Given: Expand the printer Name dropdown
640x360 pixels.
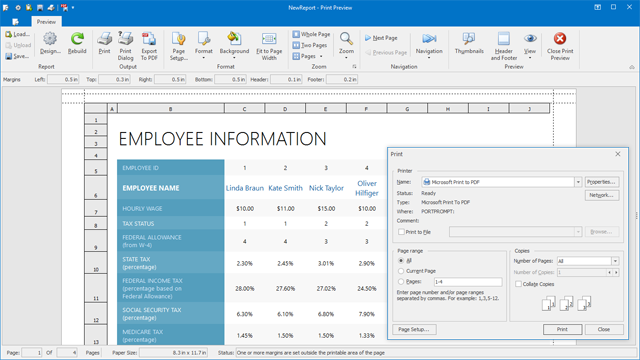Looking at the screenshot, I should tap(578, 182).
